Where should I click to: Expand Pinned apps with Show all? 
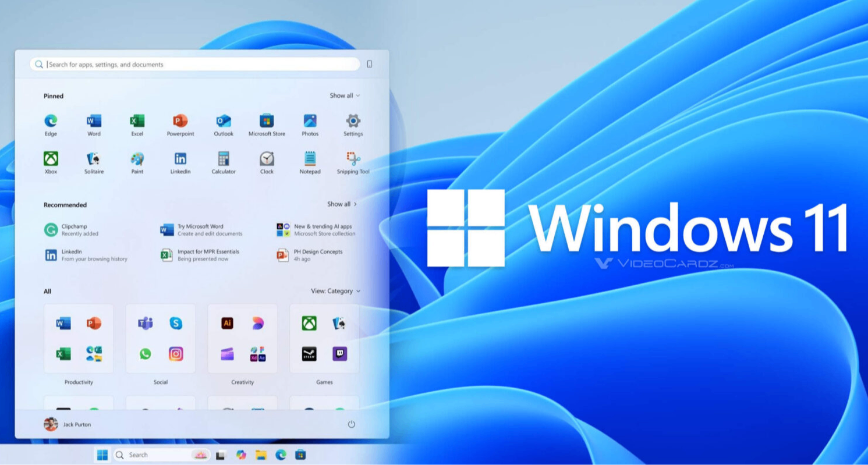(345, 95)
